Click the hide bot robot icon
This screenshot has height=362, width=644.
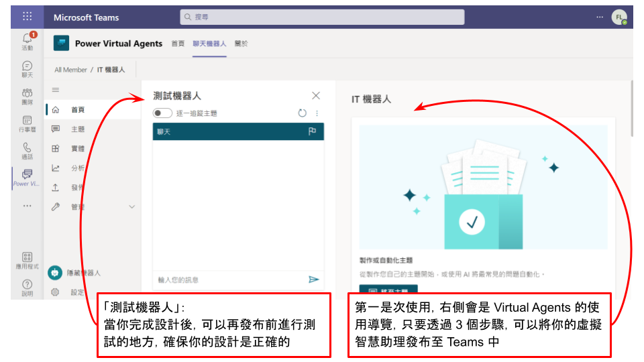coord(54,273)
